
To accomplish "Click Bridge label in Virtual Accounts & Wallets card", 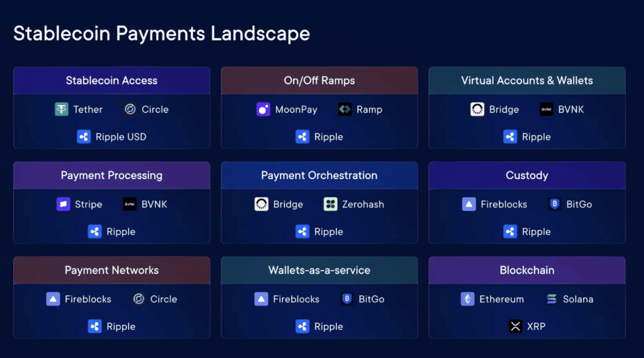I will pos(504,109).
